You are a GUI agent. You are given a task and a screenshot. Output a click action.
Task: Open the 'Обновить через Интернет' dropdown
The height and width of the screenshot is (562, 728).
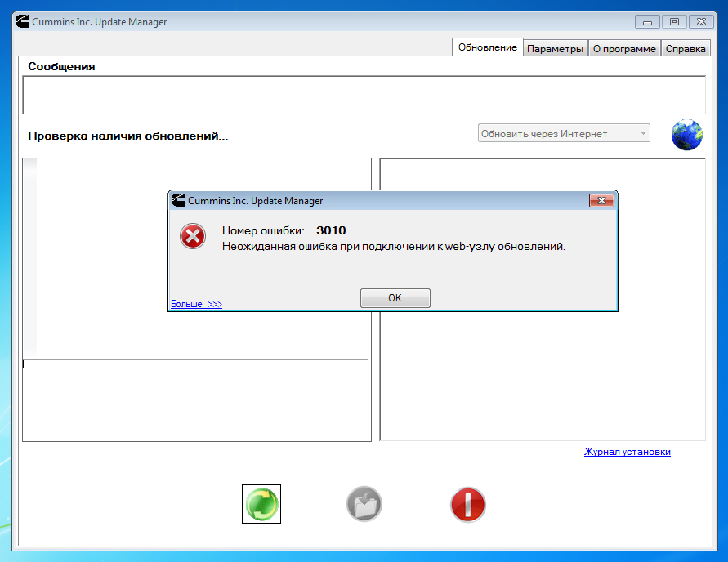click(x=564, y=133)
